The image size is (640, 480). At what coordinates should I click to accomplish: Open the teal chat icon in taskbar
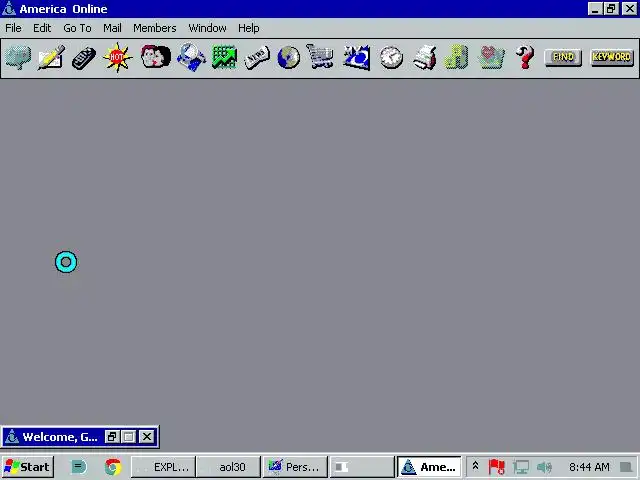coord(79,467)
